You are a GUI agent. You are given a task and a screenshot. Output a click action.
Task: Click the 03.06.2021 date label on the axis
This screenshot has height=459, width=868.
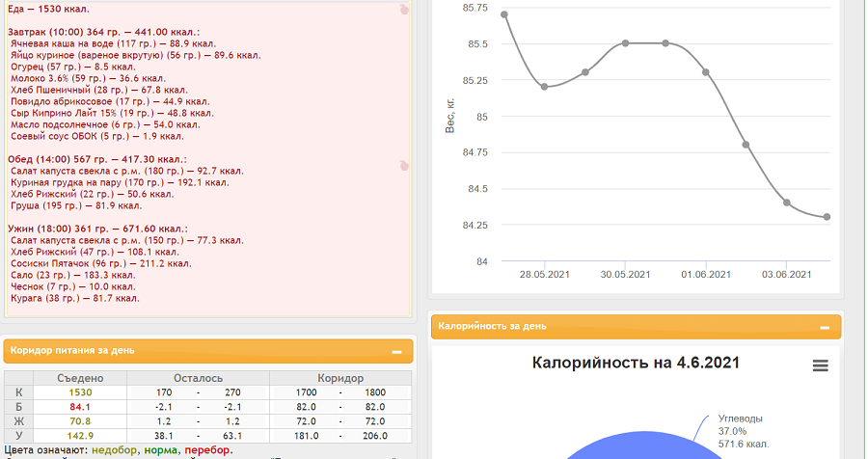(787, 275)
